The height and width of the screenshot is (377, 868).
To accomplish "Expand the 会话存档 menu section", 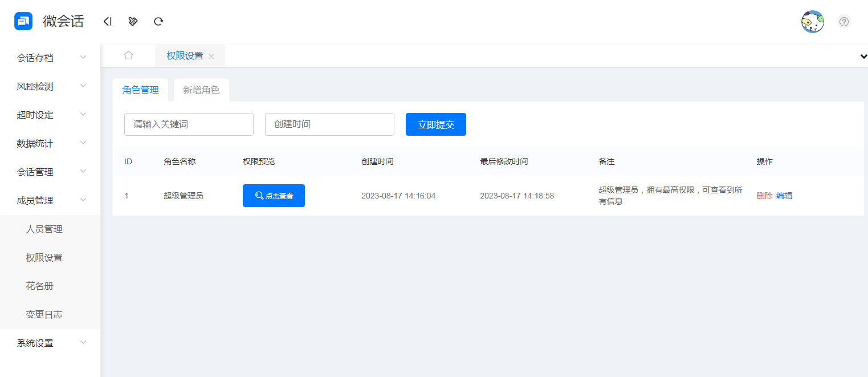I will 50,57.
